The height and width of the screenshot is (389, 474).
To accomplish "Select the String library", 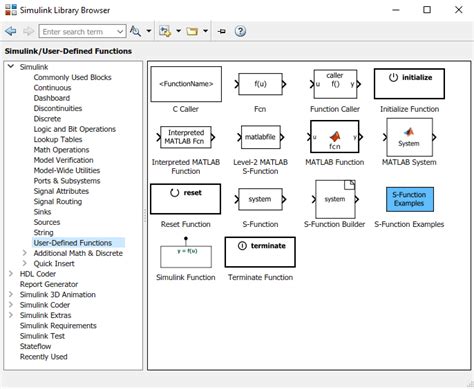I will point(43,232).
